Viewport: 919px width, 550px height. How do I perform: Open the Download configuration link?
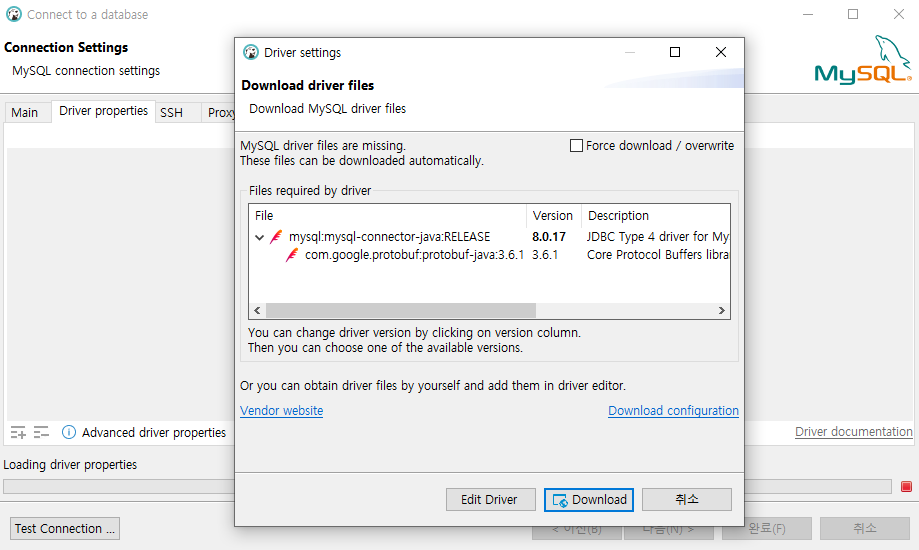[673, 410]
